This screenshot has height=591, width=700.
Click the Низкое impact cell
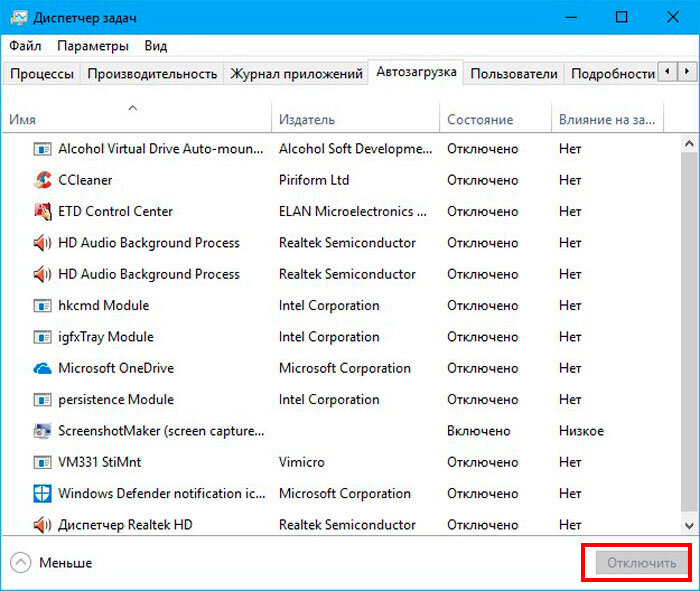581,431
